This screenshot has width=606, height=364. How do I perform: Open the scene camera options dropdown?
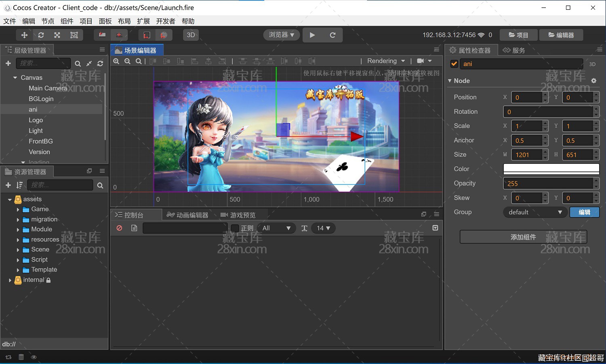pyautogui.click(x=424, y=61)
